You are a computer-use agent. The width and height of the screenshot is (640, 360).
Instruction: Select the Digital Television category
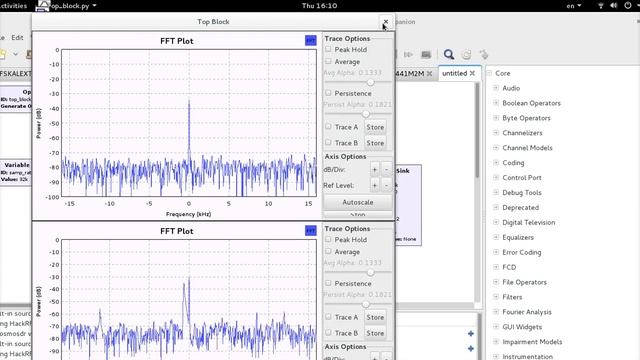coord(529,222)
